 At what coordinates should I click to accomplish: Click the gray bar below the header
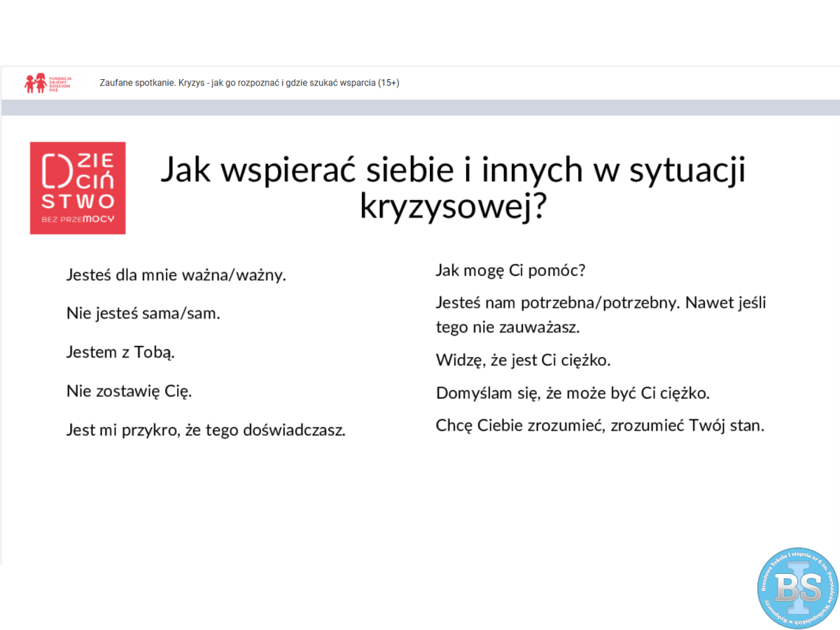(420, 107)
